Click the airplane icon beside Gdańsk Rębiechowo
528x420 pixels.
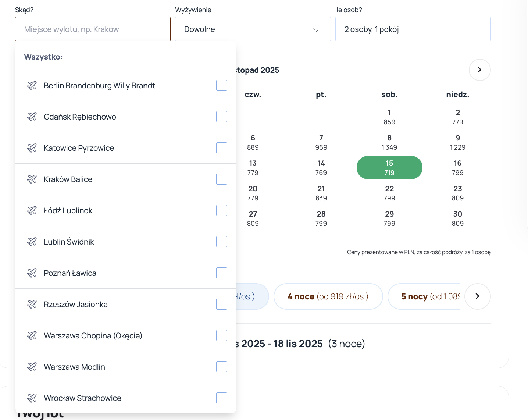(x=32, y=117)
